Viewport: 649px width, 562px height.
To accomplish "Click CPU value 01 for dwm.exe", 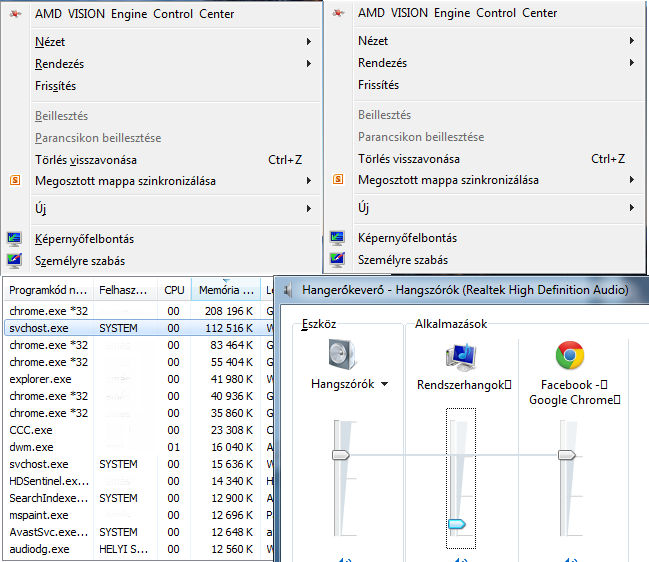I will [x=173, y=447].
